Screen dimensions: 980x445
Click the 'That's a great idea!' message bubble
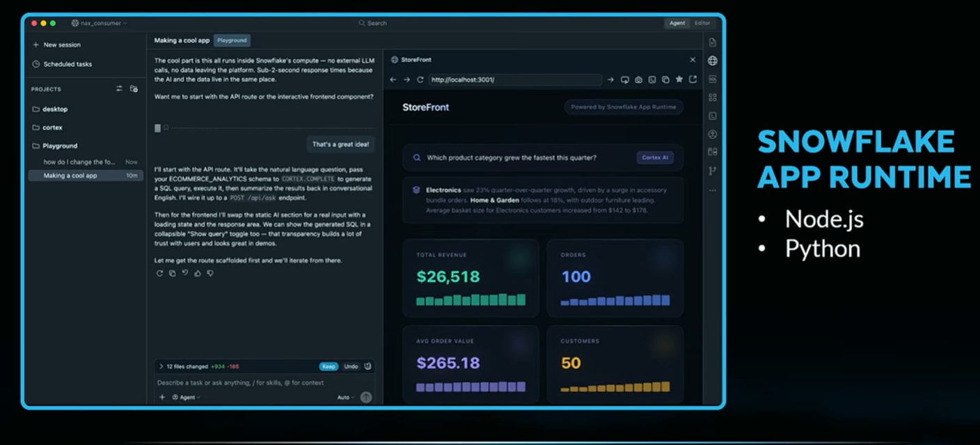[340, 145]
